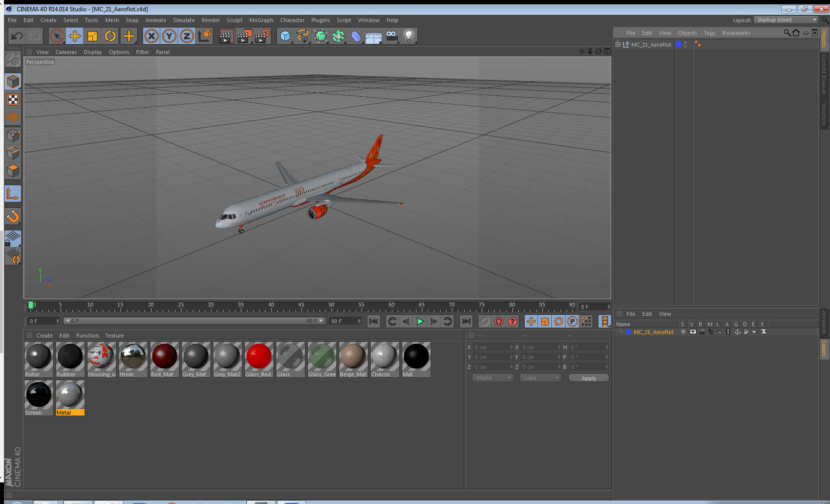Viewport: 830px width, 504px height.
Task: Record active objects keyframe
Action: coord(485,321)
